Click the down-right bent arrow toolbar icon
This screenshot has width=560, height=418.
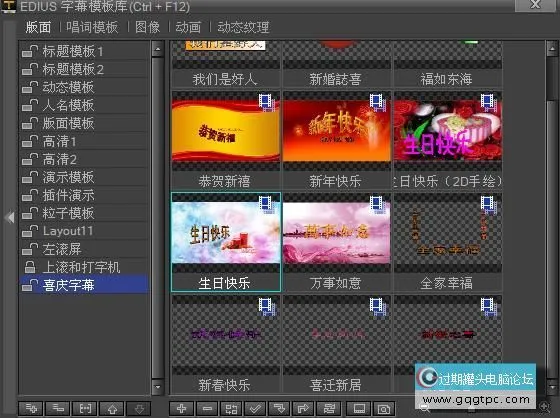tap(279, 408)
